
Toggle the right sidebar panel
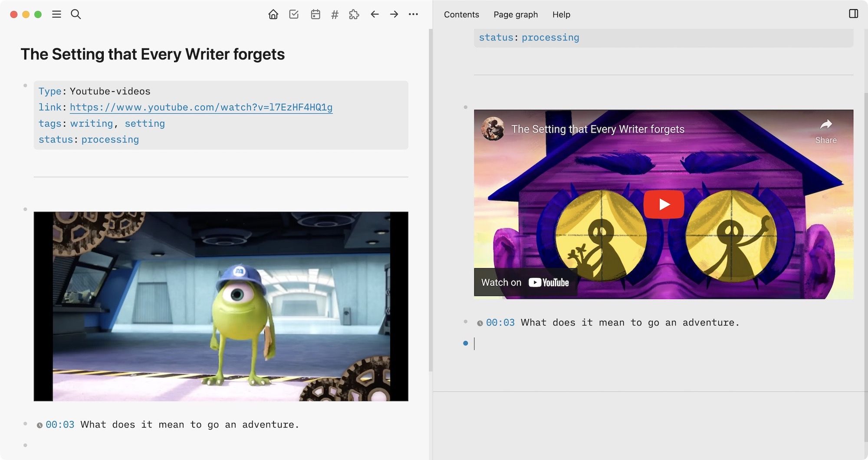(x=854, y=13)
